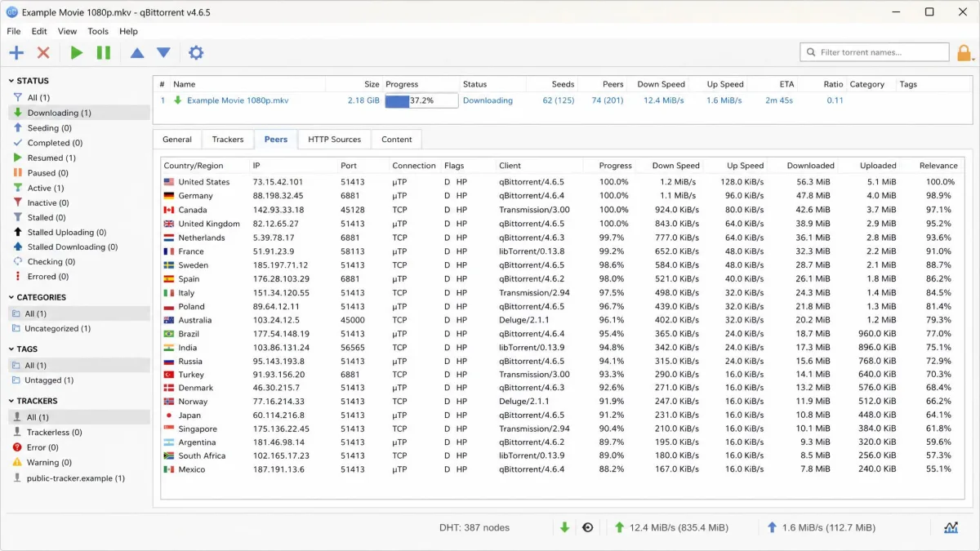Click the 37.2% torrent progress bar
The image size is (980, 551).
coord(421,100)
